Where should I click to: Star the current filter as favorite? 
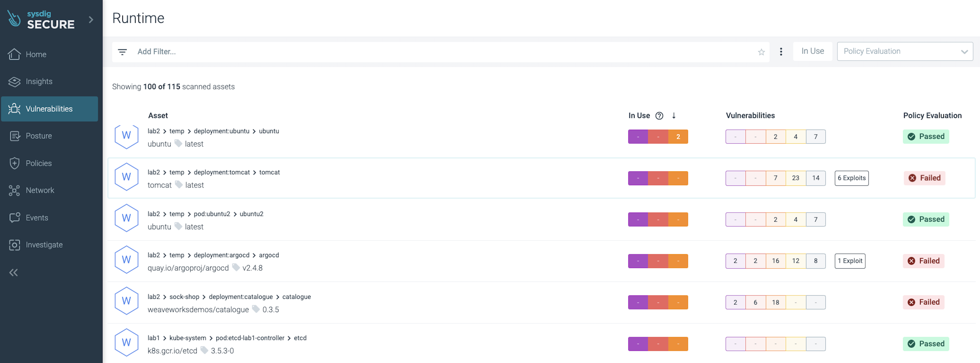[x=761, y=52]
